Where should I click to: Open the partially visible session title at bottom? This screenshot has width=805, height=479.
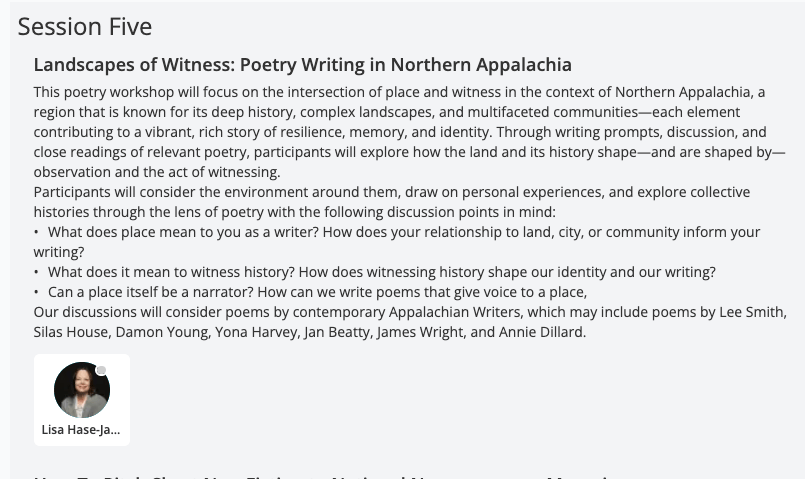point(320,476)
